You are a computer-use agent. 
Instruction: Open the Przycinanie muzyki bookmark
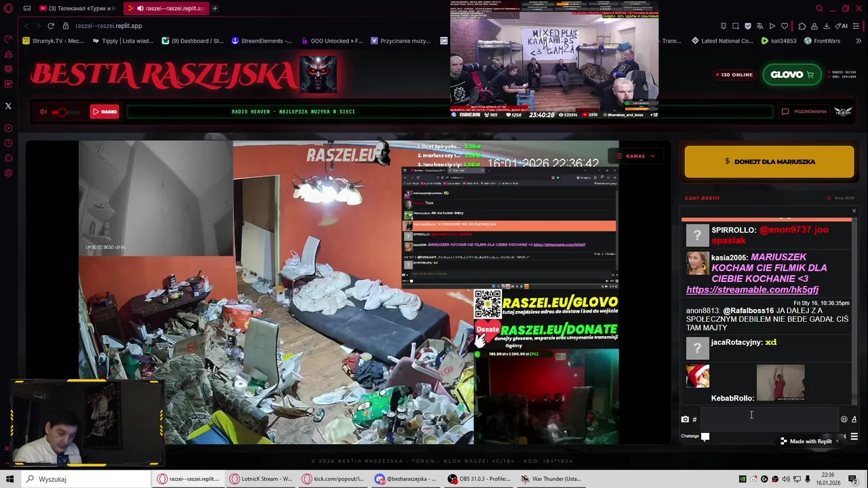pos(401,41)
